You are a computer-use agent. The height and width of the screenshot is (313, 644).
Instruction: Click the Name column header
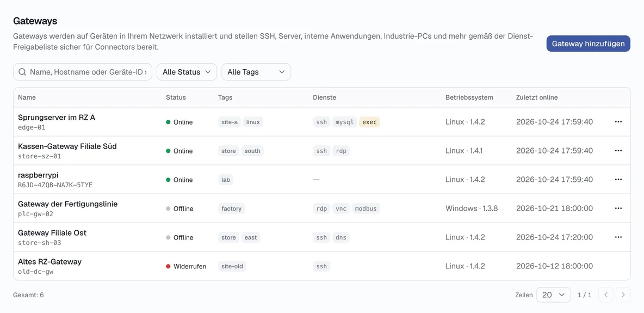point(27,97)
